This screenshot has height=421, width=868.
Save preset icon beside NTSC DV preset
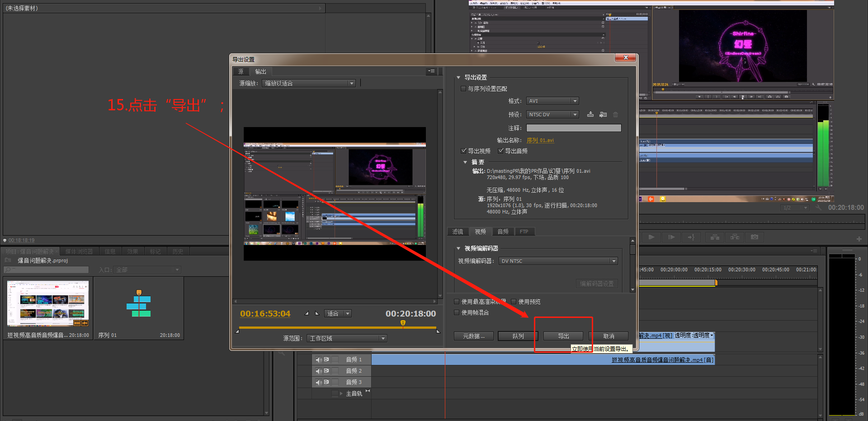(x=590, y=114)
